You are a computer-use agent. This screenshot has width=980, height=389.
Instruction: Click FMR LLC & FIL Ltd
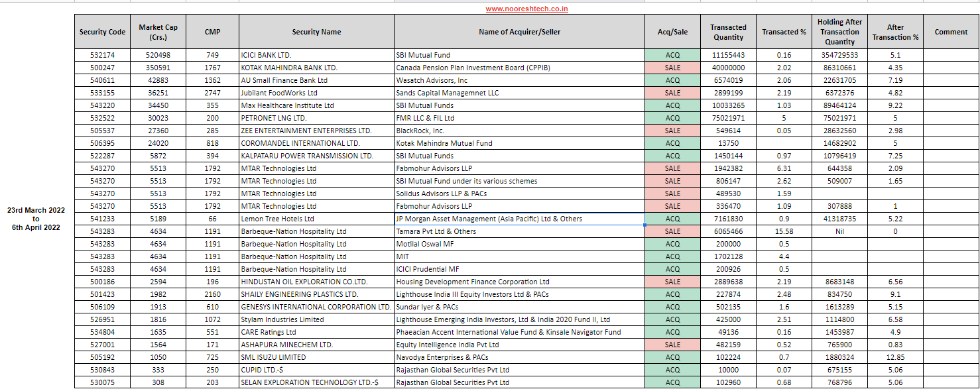[x=519, y=118]
